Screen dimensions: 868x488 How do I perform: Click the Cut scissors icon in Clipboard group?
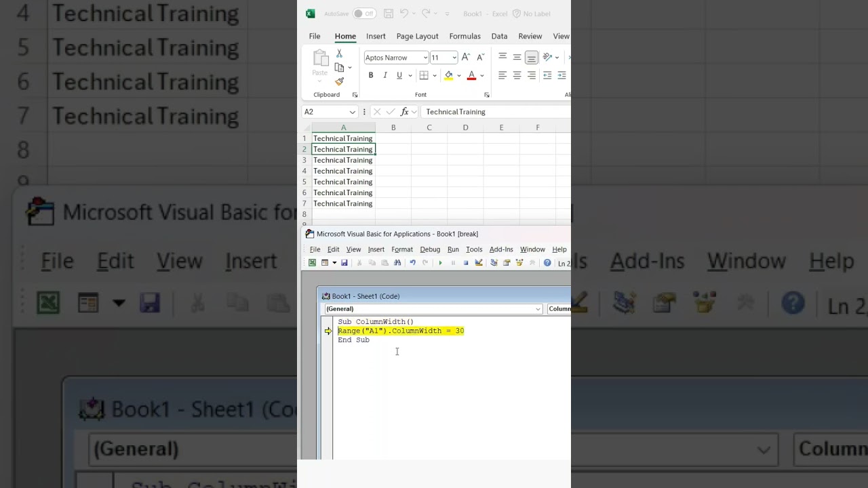[x=339, y=54]
